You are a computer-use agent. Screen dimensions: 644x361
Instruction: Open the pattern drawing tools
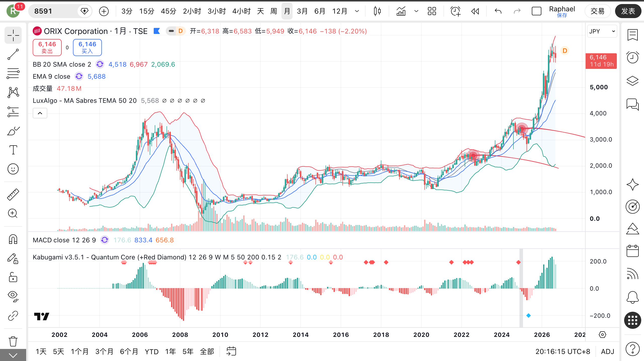[13, 93]
